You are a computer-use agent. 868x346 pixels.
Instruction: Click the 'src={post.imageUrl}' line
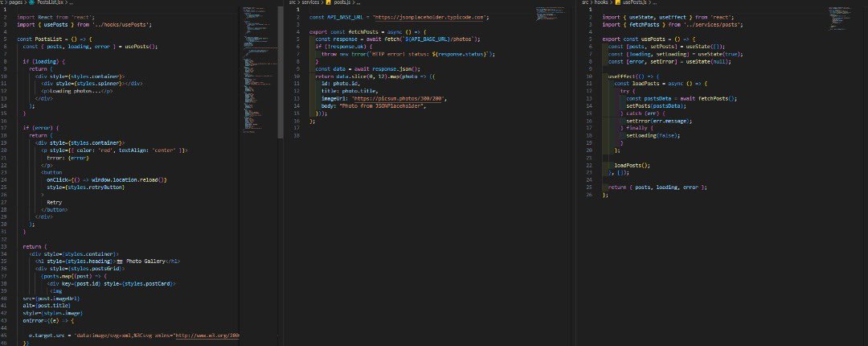[51, 299]
